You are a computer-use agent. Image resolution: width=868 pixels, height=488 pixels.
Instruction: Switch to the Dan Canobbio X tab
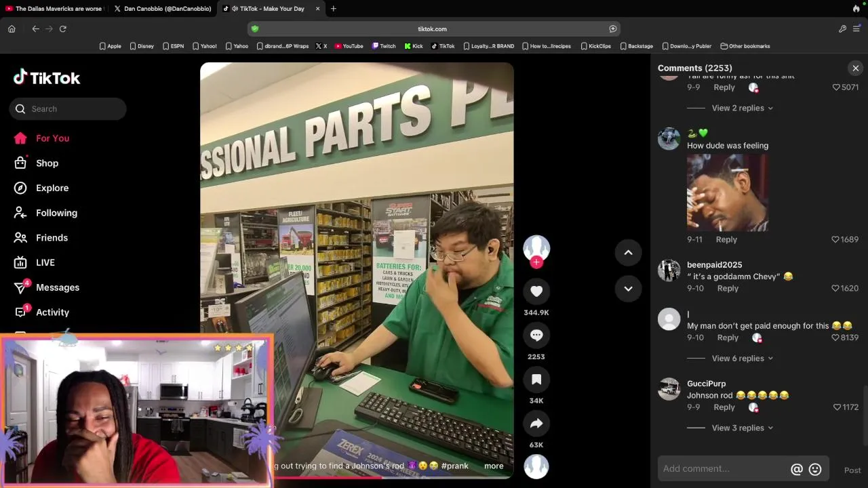(x=163, y=9)
